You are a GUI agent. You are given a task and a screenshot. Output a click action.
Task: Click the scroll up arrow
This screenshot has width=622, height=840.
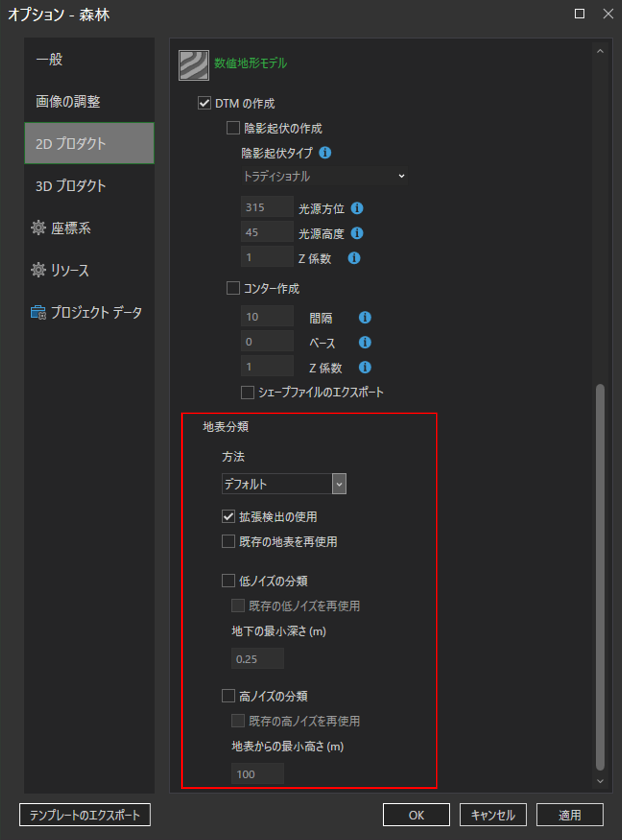click(600, 51)
